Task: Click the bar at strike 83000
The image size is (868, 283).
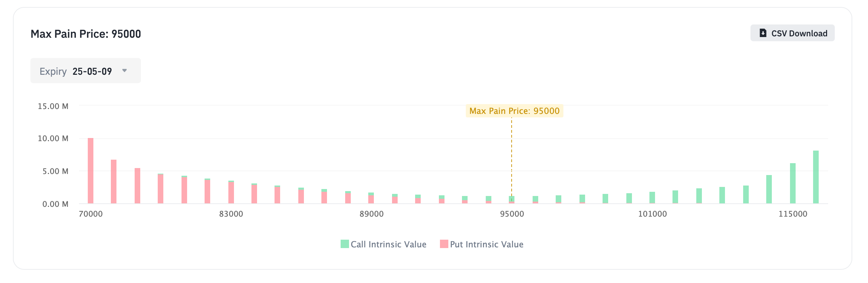Action: click(x=231, y=192)
